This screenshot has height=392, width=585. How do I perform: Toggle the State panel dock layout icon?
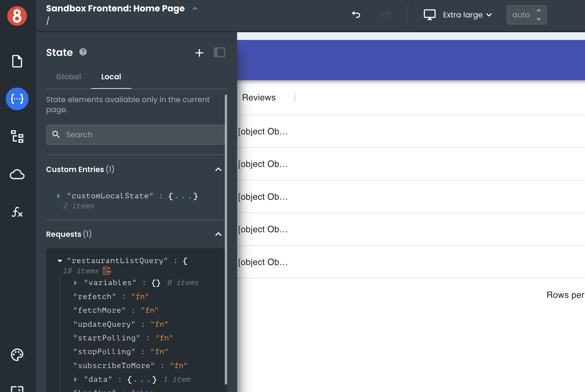point(219,52)
